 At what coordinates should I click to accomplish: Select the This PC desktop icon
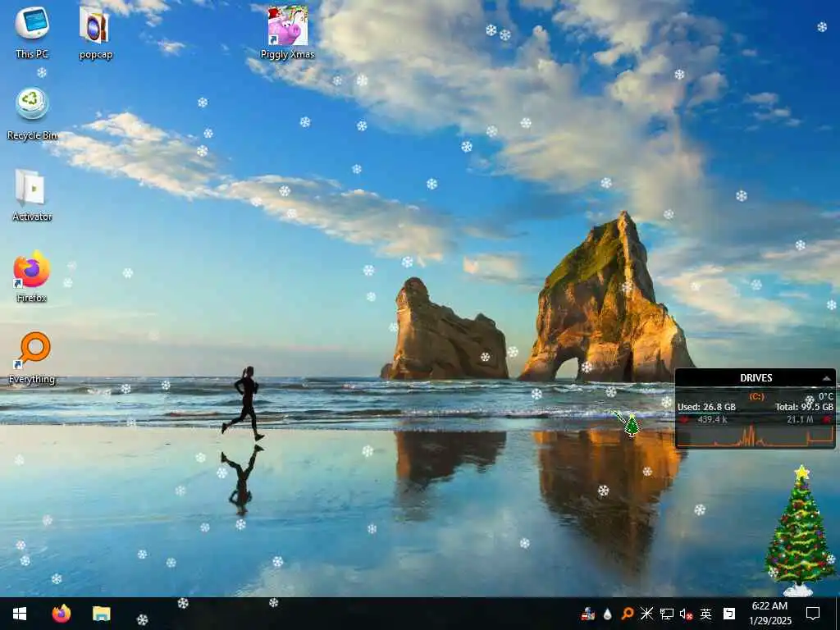tap(32, 32)
